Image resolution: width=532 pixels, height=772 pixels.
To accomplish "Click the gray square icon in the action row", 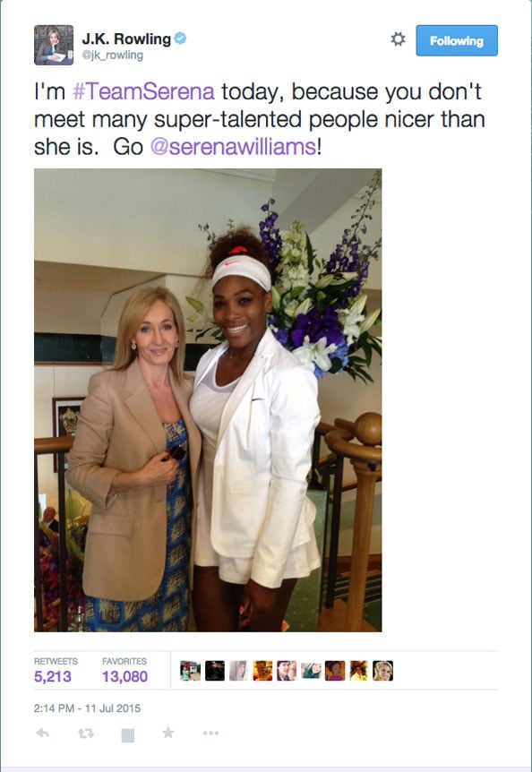I will pos(128,735).
